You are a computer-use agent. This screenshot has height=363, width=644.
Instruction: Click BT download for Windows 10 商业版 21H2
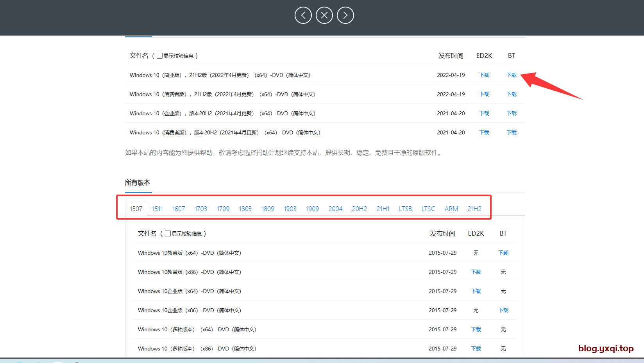coord(511,75)
